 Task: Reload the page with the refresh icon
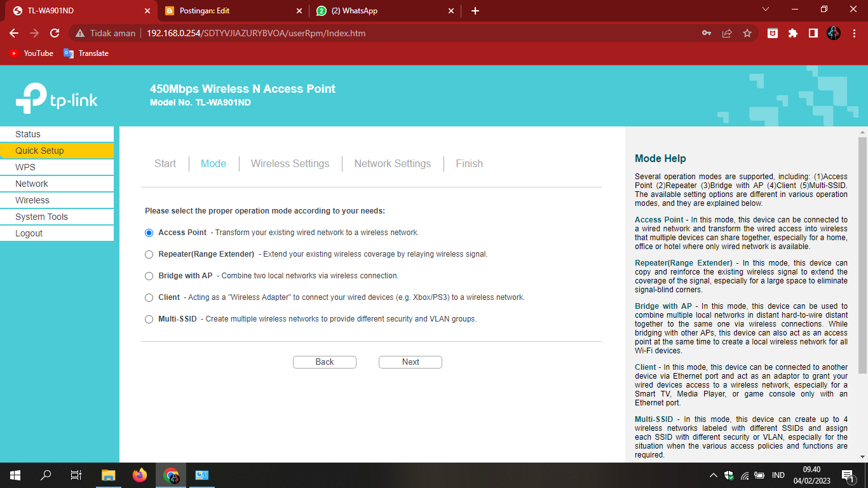(x=55, y=33)
